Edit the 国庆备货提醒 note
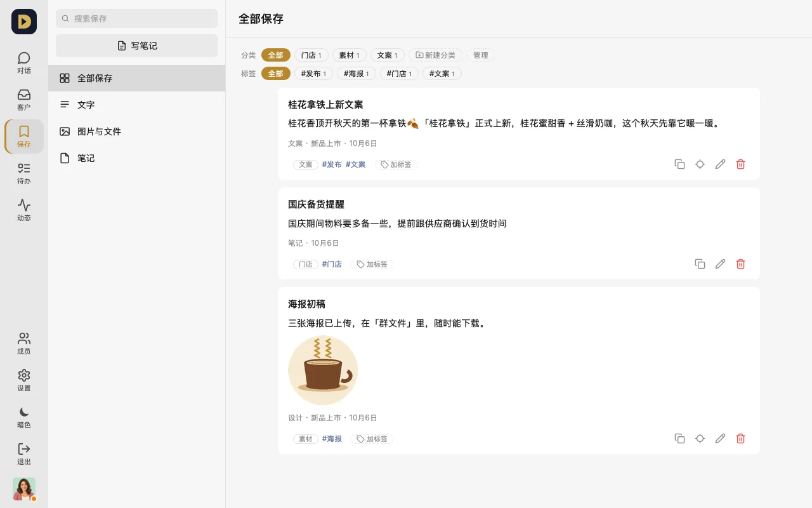Image resolution: width=812 pixels, height=508 pixels. pos(720,264)
